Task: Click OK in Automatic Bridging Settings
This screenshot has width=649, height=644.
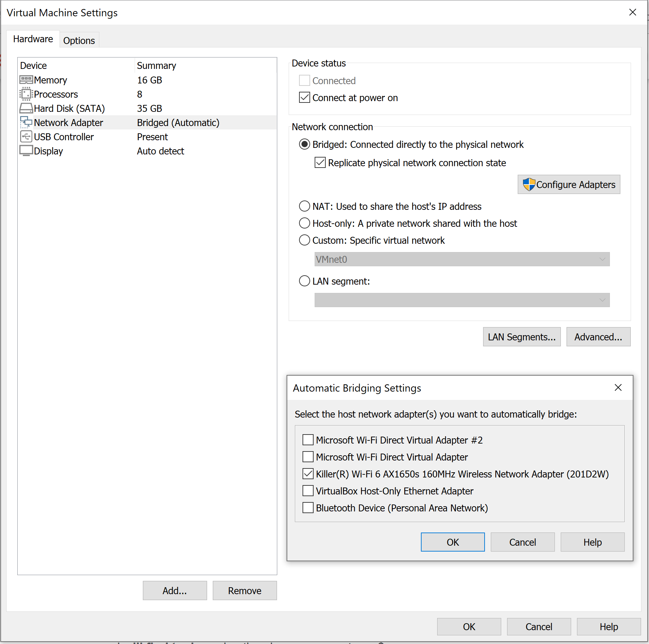Action: coord(453,542)
